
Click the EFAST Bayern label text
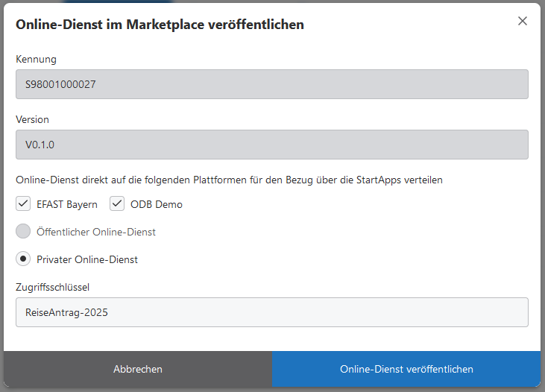pos(66,204)
